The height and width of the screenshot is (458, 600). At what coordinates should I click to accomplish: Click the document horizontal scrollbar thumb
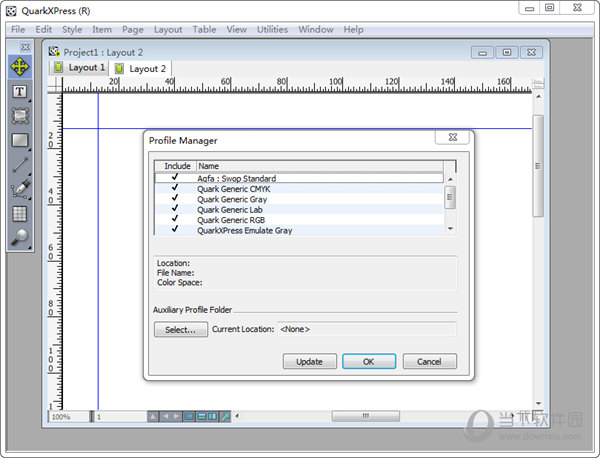click(x=365, y=416)
